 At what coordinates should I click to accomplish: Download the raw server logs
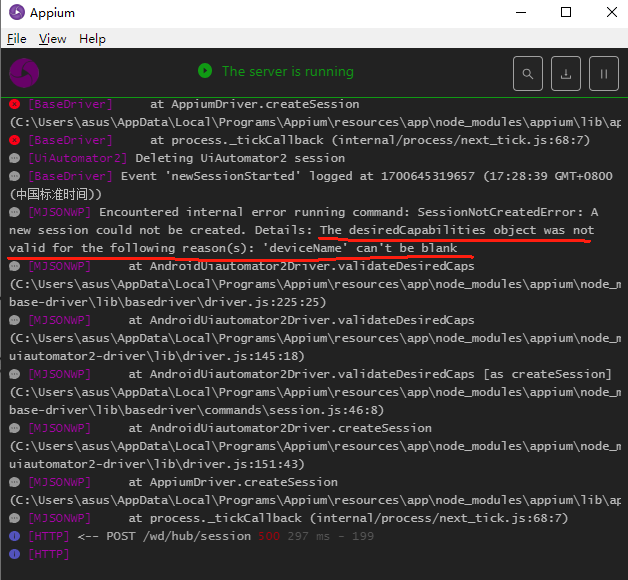click(566, 73)
